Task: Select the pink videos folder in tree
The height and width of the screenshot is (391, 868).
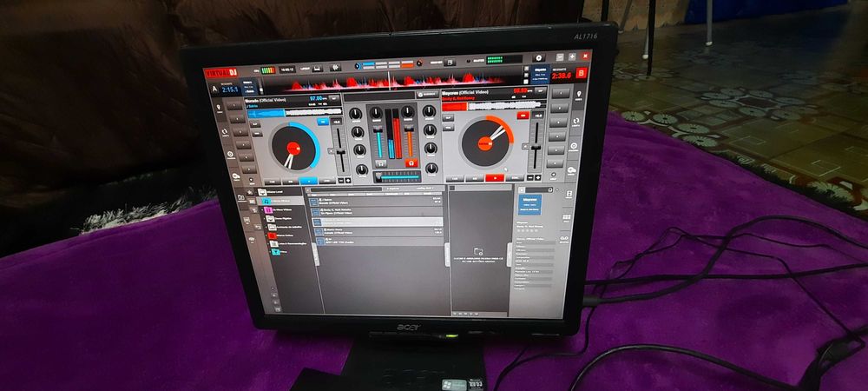Action: [x=268, y=210]
